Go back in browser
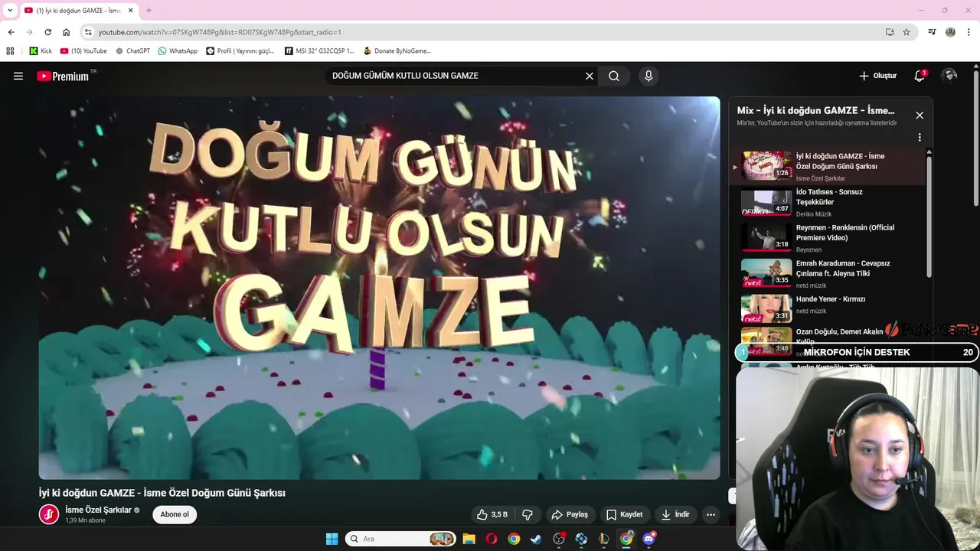Viewport: 980px width, 551px height. [x=11, y=32]
